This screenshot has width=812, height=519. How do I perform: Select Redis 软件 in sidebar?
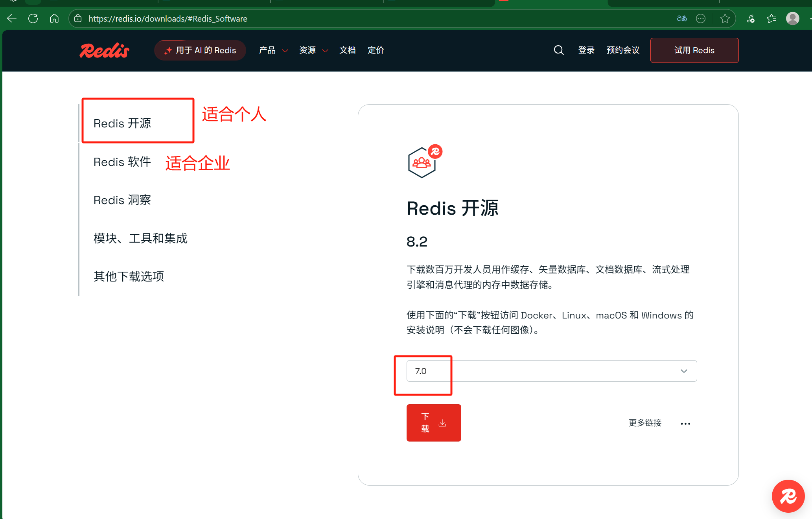pos(122,162)
